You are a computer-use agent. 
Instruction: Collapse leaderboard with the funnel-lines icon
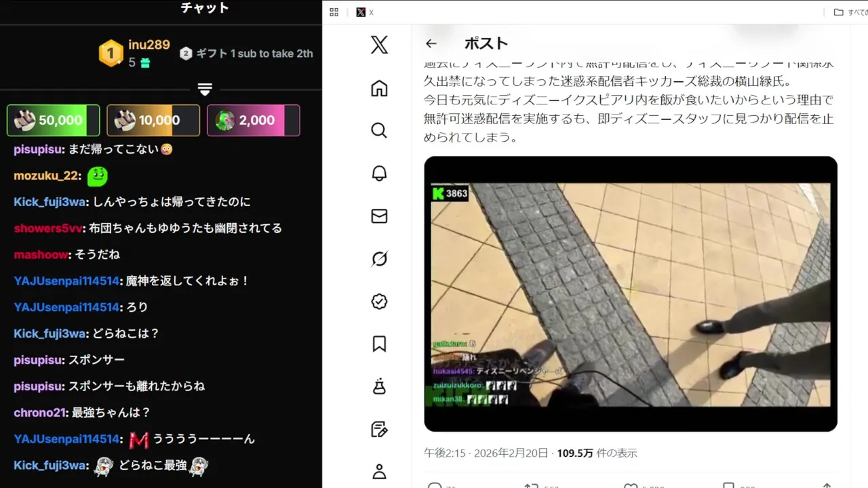click(205, 89)
